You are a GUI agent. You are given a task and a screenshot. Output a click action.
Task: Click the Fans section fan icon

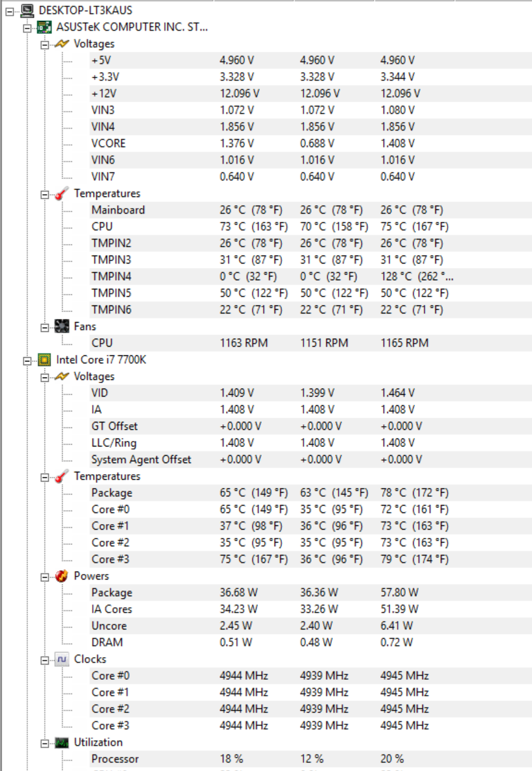coord(62,326)
